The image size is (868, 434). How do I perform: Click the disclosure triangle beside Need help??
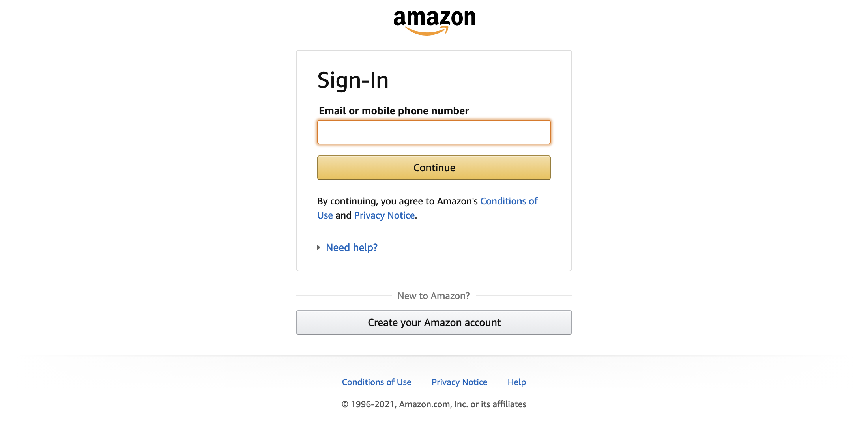(319, 247)
